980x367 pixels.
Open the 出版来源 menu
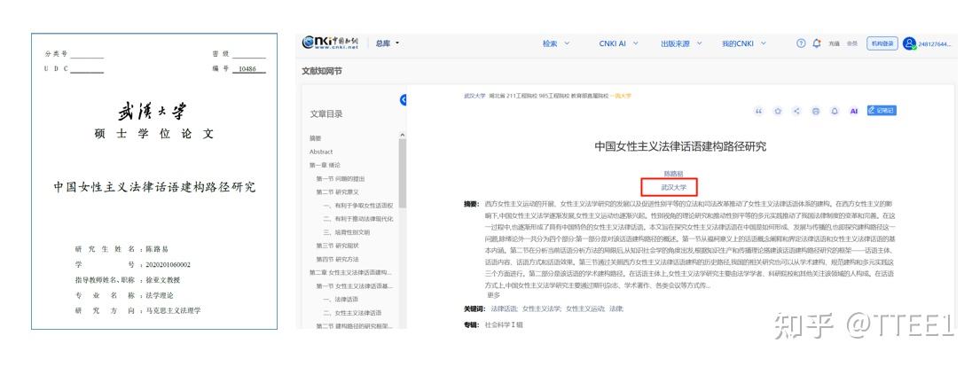coord(681,43)
